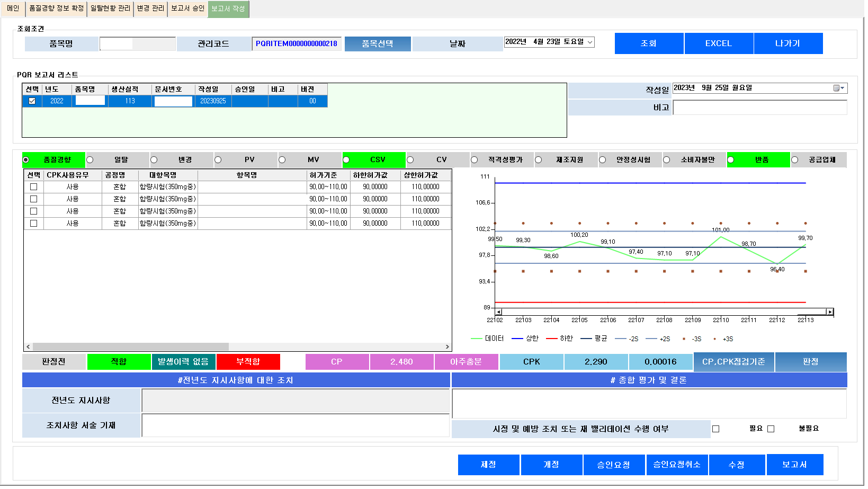Image resolution: width=868 pixels, height=489 pixels.
Task: Click the 비고 text input field
Action: tap(759, 108)
